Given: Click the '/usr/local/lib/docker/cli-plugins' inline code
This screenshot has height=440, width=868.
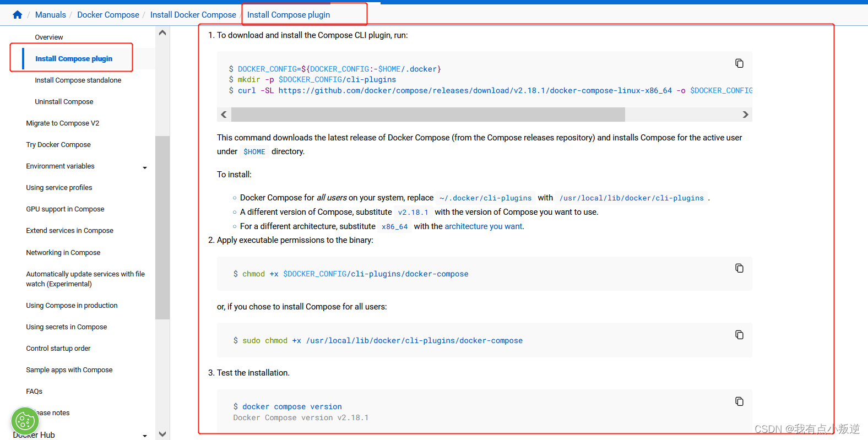Looking at the screenshot, I should tap(632, 198).
